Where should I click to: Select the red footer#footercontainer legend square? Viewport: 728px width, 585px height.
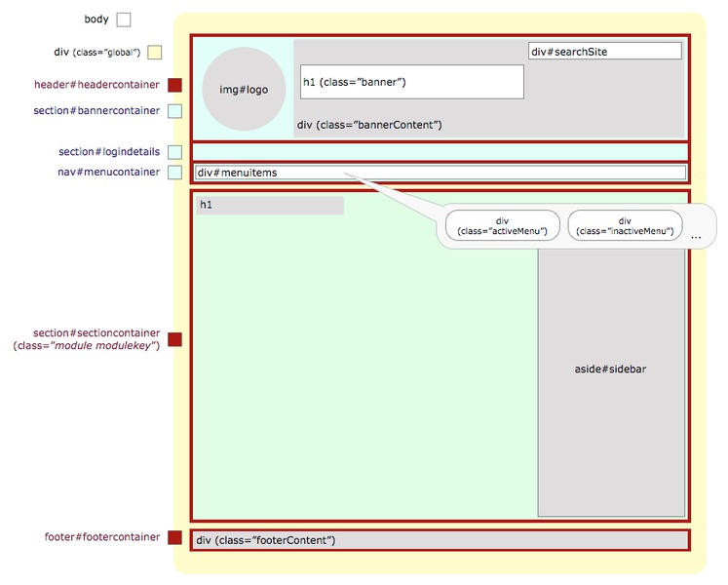coord(174,537)
